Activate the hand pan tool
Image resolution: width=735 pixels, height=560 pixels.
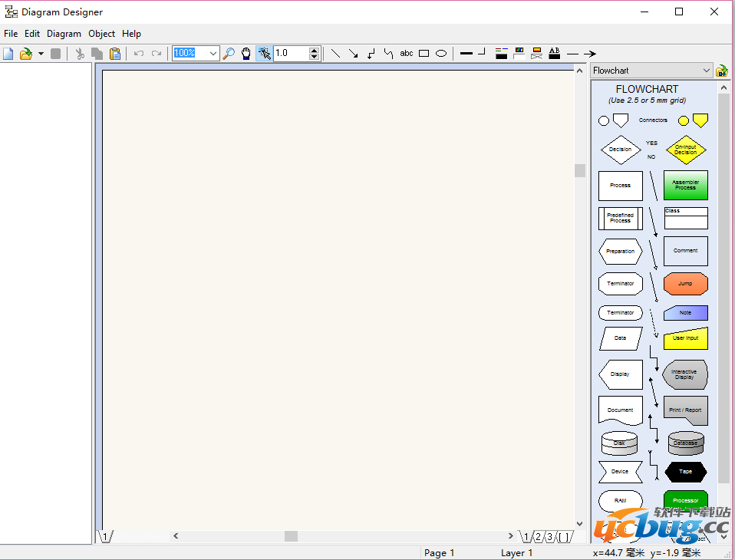[246, 54]
